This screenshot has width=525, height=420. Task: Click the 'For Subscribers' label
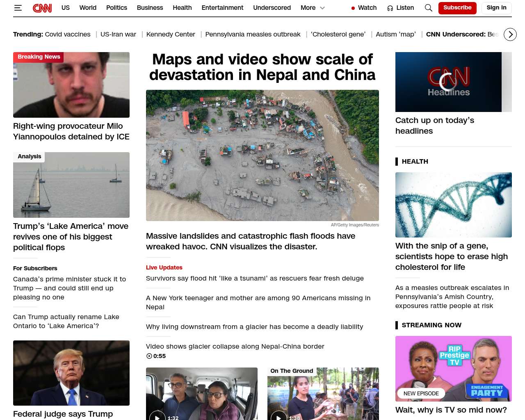coord(35,268)
